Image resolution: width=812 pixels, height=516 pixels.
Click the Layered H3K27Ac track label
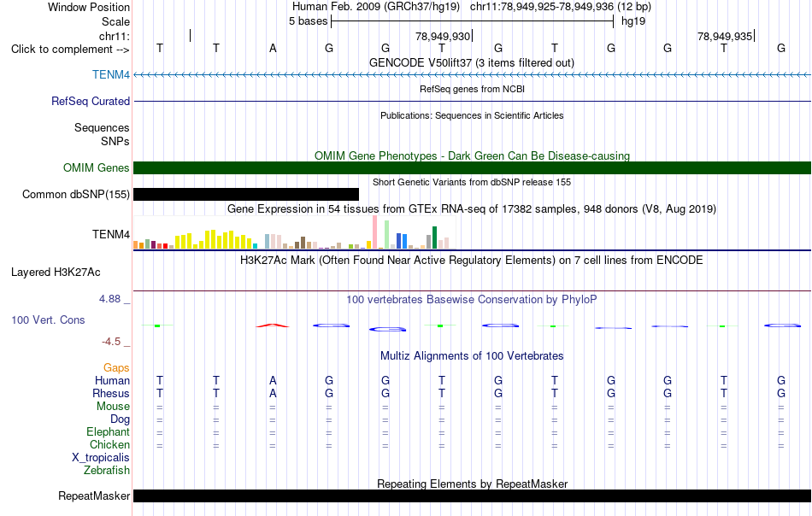click(x=56, y=273)
